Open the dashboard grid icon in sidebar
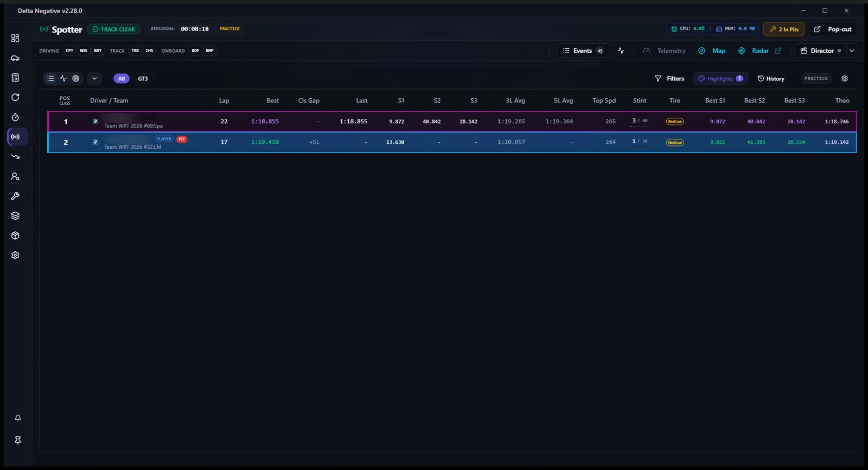The width and height of the screenshot is (868, 470). (x=15, y=38)
